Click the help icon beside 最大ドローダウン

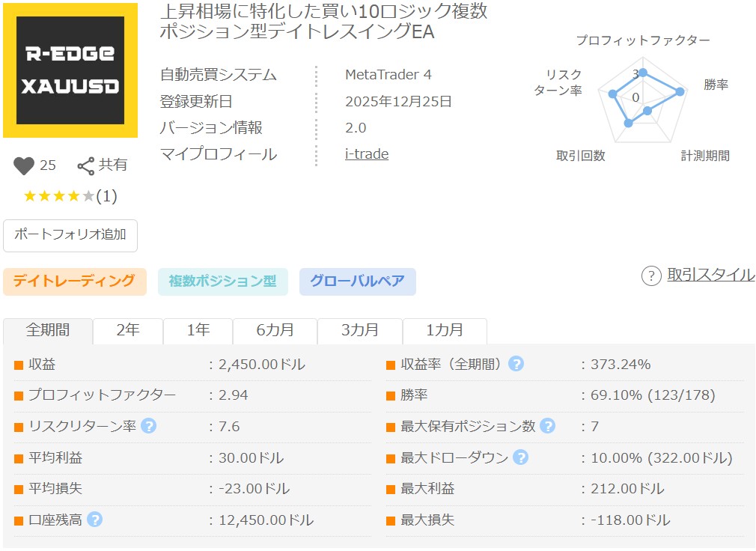(520, 457)
